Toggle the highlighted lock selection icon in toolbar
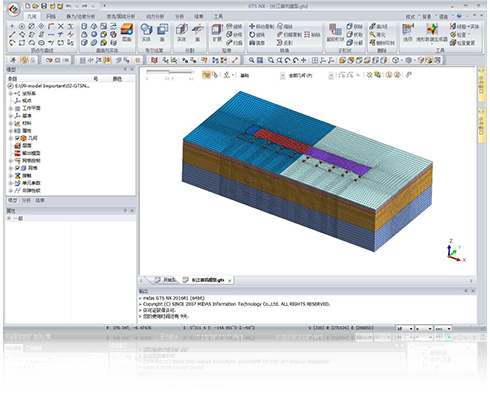The height and width of the screenshot is (400, 490). click(x=24, y=60)
